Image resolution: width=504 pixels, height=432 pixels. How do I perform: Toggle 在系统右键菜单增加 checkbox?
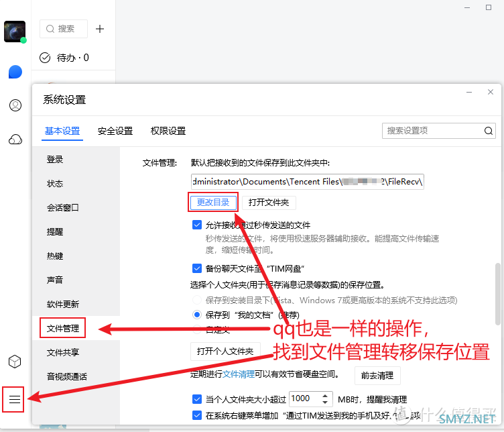[x=197, y=415]
